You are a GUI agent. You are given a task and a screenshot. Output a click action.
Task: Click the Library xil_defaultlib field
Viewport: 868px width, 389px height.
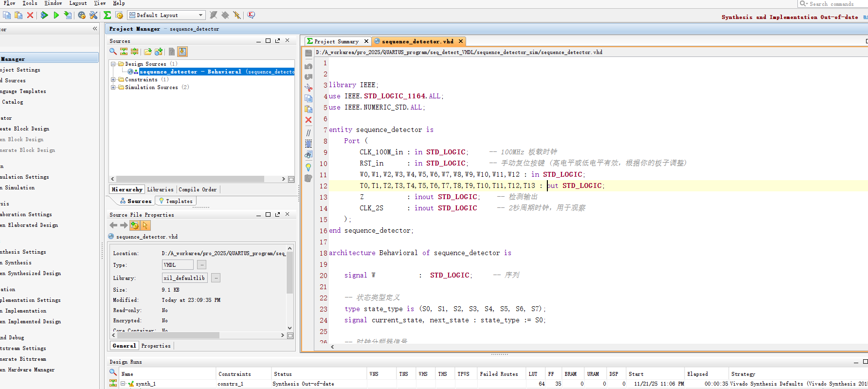pos(185,278)
